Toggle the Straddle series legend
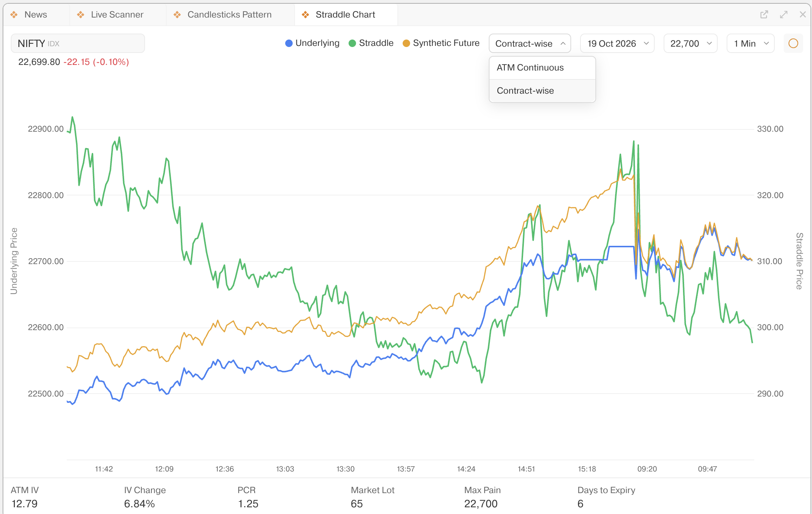The height and width of the screenshot is (514, 812). (x=371, y=43)
